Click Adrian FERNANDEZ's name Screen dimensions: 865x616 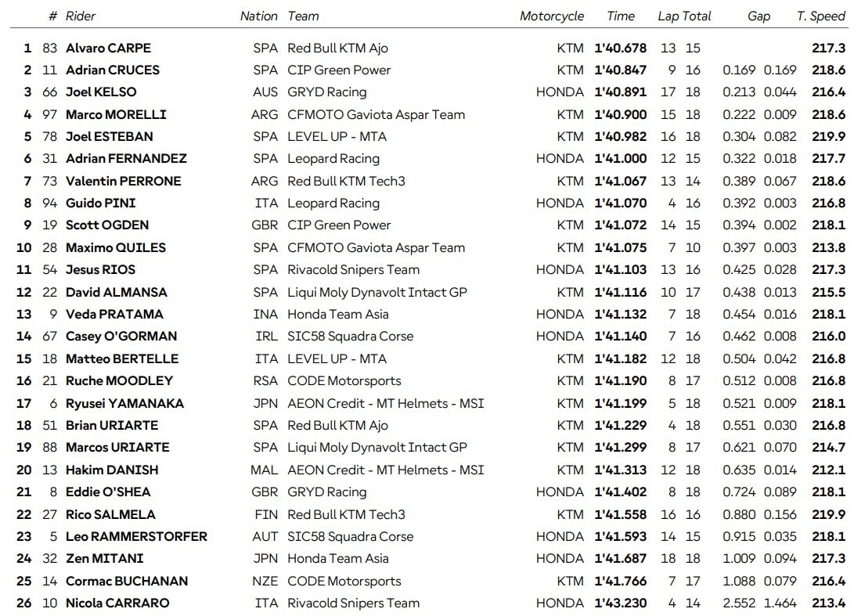[x=126, y=159]
